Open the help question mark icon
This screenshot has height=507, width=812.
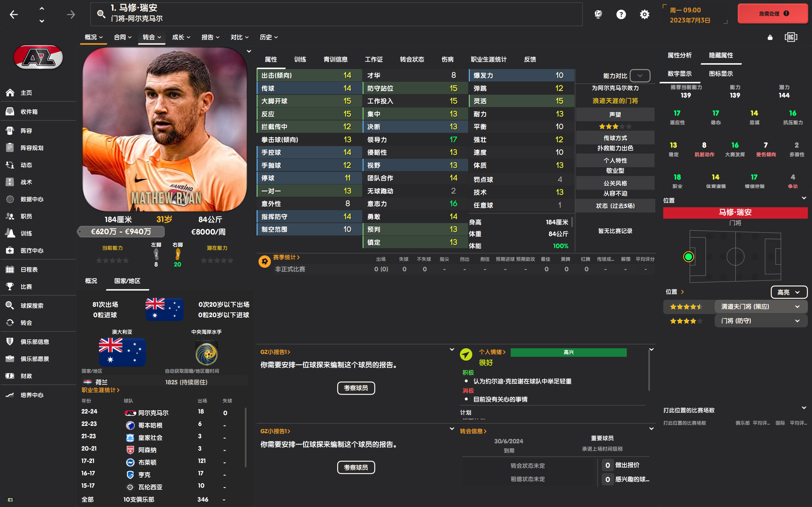coord(621,15)
